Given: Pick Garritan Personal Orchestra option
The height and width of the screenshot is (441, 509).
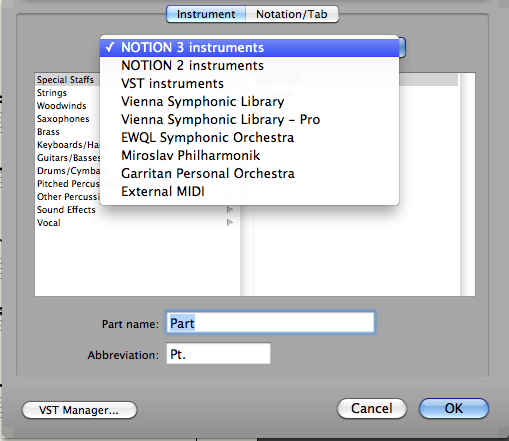Looking at the screenshot, I should point(249,174).
